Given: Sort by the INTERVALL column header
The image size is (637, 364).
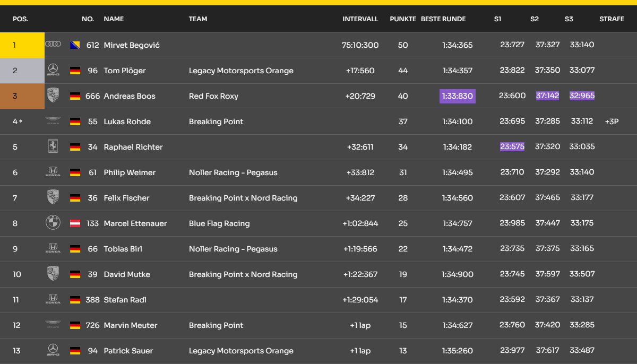Looking at the screenshot, I should (x=360, y=19).
